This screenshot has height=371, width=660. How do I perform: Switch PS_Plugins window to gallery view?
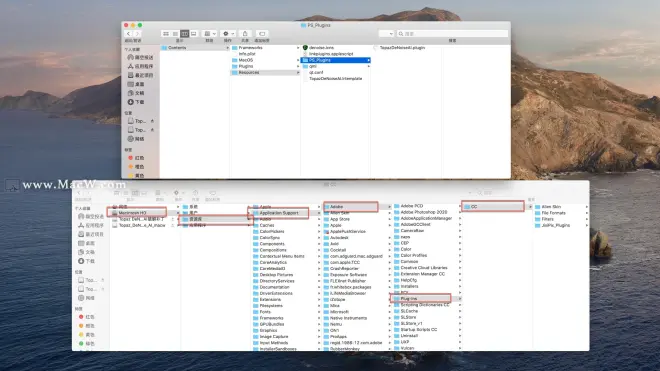[194, 34]
